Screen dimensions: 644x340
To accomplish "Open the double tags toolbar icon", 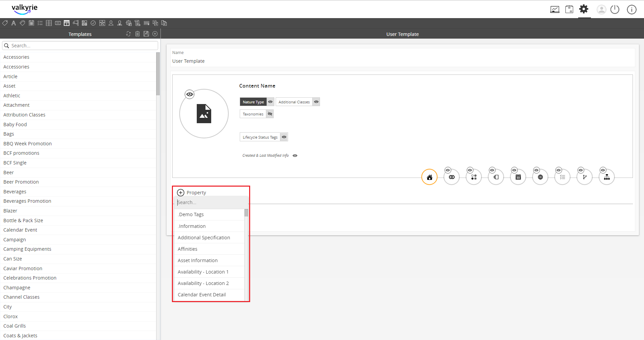I will pyautogui.click(x=22, y=23).
